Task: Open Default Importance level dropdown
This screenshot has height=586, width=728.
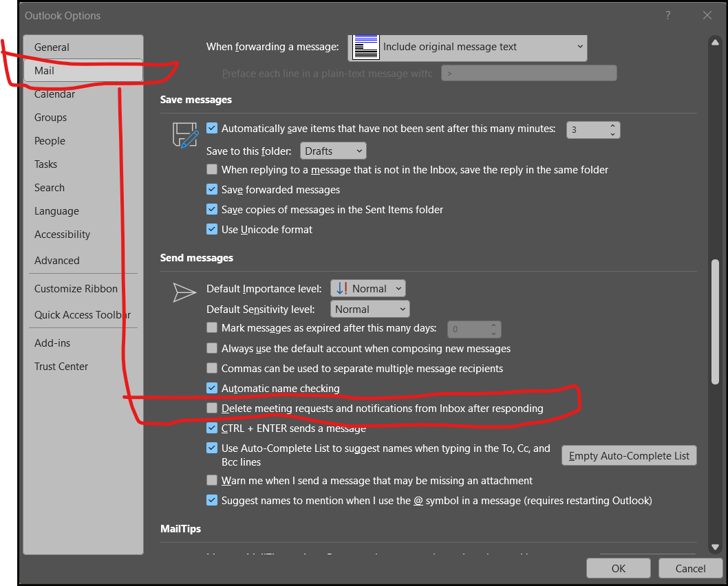Action: pos(367,289)
